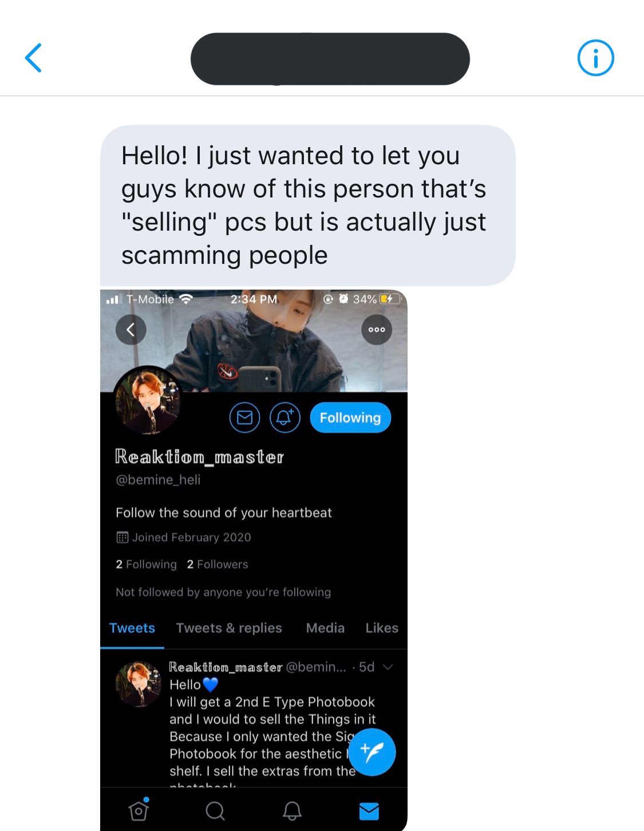Image resolution: width=644 pixels, height=831 pixels.
Task: Tap the blue back arrow at top
Action: pos(33,58)
